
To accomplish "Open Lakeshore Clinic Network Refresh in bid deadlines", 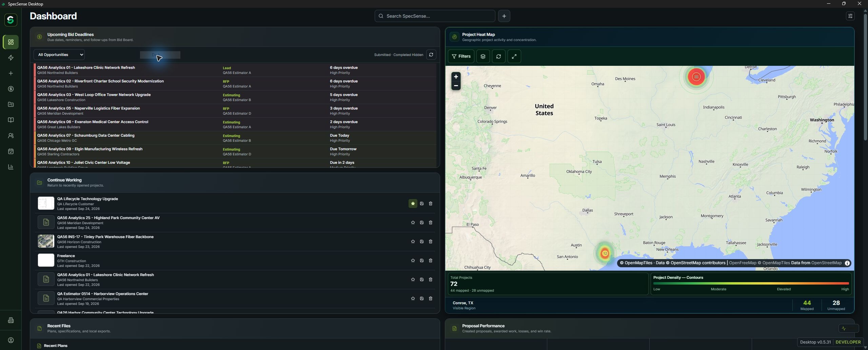I will tap(235, 70).
